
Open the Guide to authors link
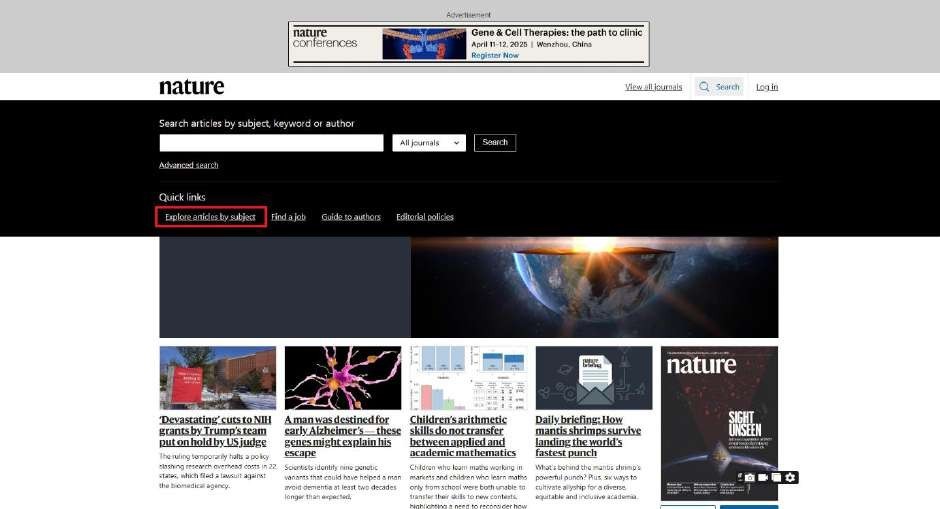tap(351, 217)
